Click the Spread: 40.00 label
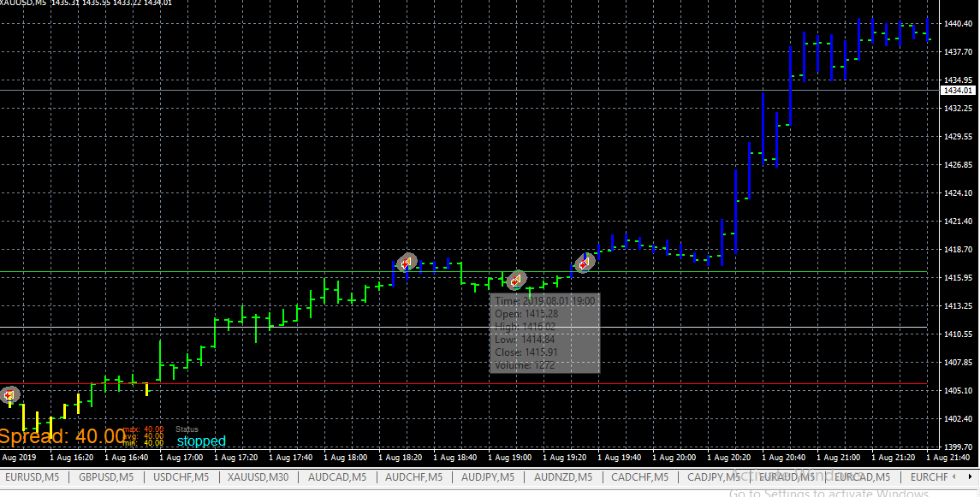This screenshot has height=497, width=980. point(62,436)
